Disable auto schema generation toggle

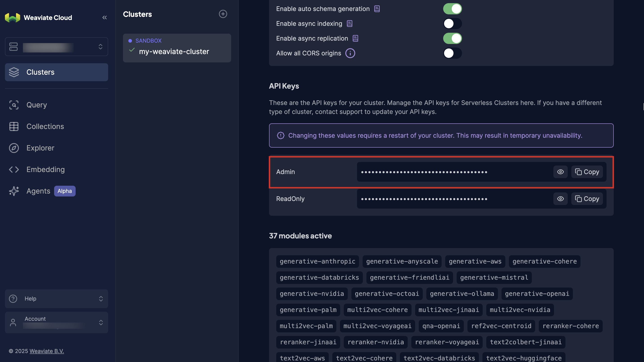[453, 9]
